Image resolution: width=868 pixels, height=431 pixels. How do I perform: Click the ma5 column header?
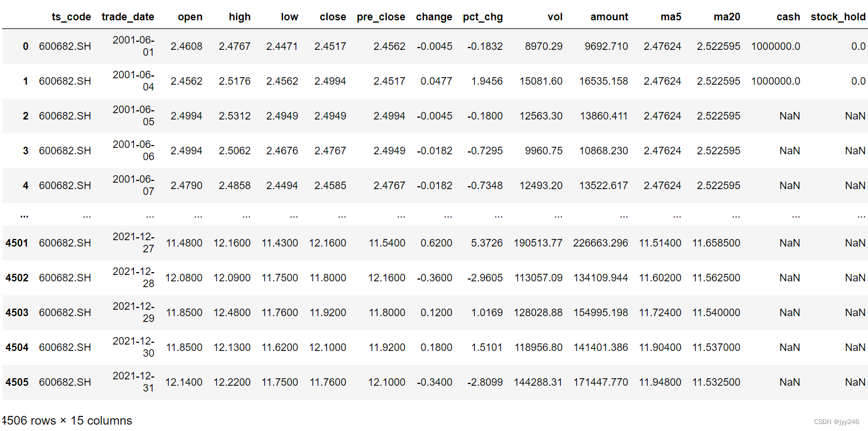point(670,17)
